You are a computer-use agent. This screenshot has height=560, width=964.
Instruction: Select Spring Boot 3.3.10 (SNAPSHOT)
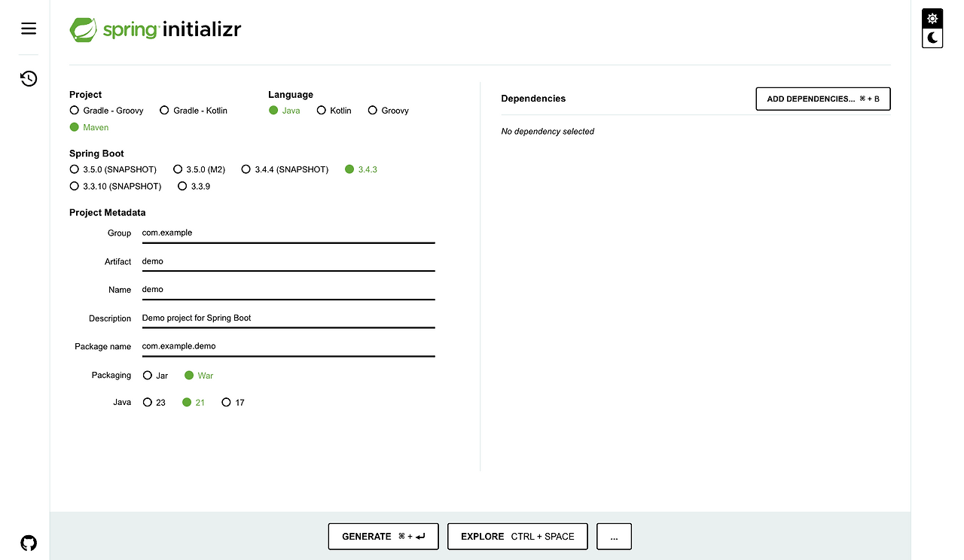tap(115, 186)
